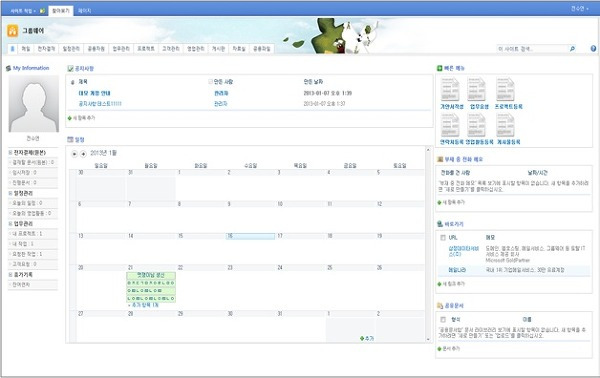Screen dimensions: 600x378
Task: Click the navigate-up icon beside 사이트 작업
Action: coord(42,11)
